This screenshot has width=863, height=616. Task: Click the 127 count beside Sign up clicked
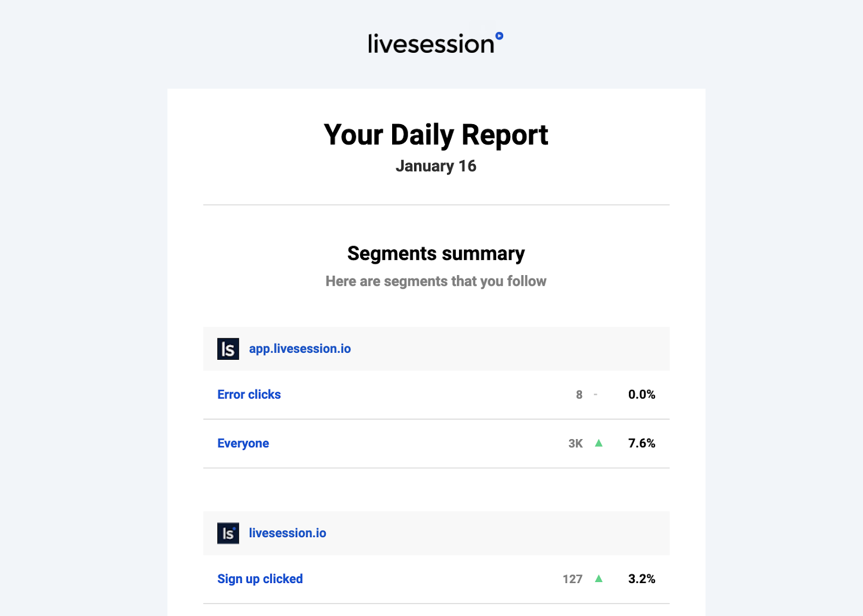pos(572,578)
